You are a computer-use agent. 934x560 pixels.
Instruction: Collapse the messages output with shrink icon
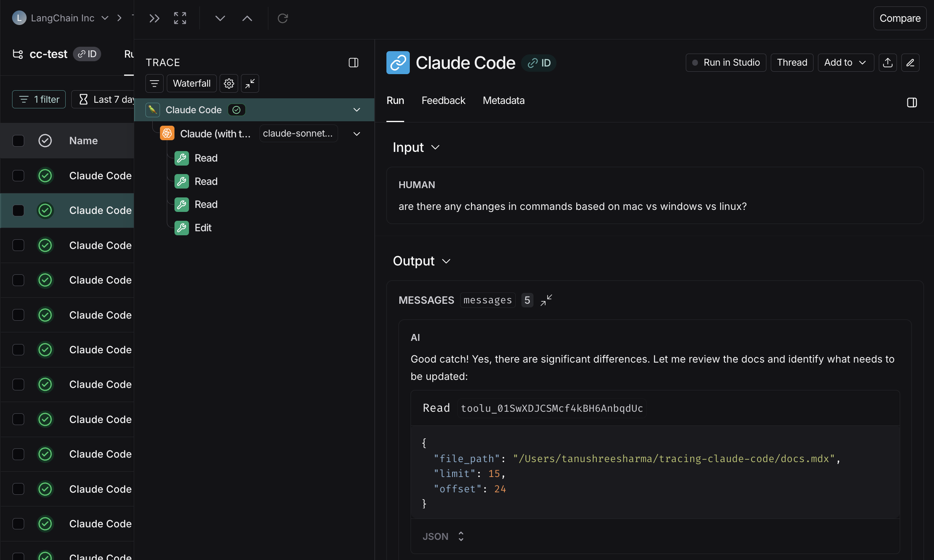pyautogui.click(x=546, y=300)
